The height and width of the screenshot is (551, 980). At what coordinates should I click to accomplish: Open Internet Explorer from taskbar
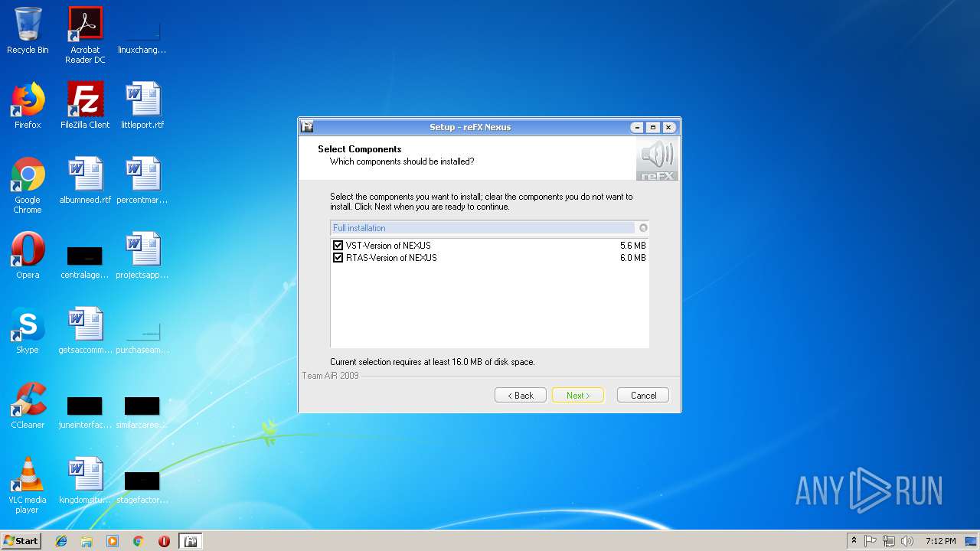61,541
